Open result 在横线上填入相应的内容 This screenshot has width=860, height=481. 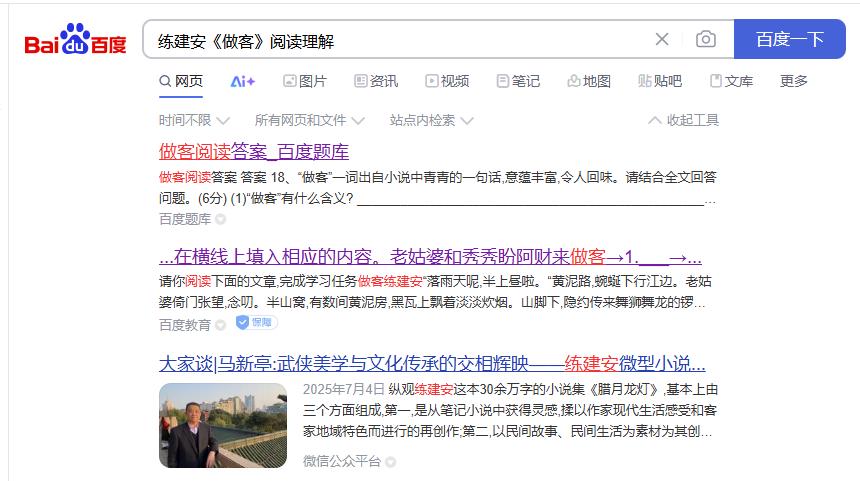pos(430,257)
